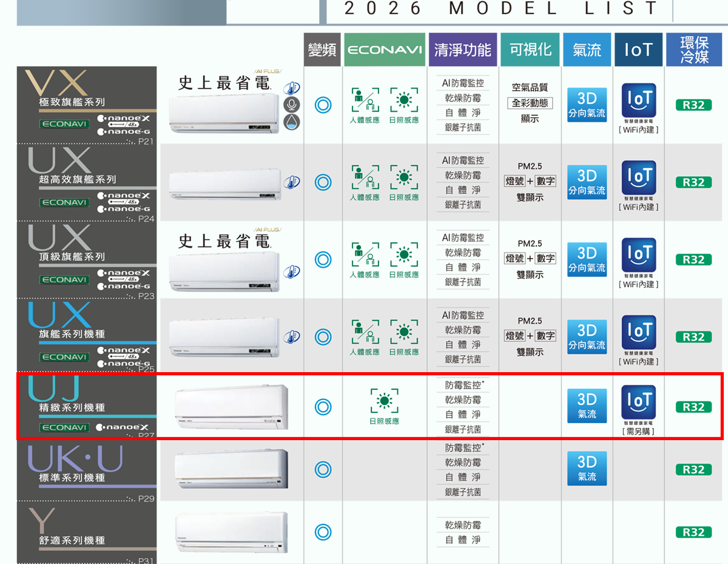Image resolution: width=728 pixels, height=564 pixels.
Task: Click the 精緻系列機種 series label
Action: 72,407
